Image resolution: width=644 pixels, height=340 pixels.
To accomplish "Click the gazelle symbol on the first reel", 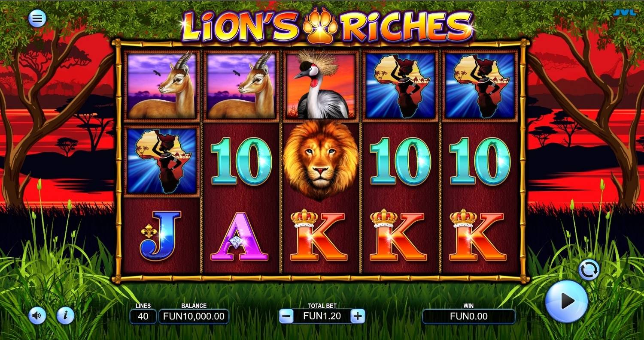I will 162,85.
